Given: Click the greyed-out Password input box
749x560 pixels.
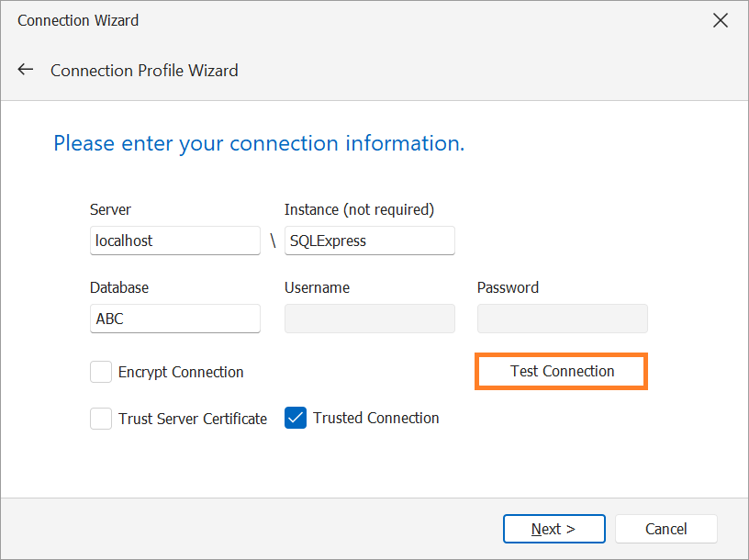Looking at the screenshot, I should (x=563, y=319).
